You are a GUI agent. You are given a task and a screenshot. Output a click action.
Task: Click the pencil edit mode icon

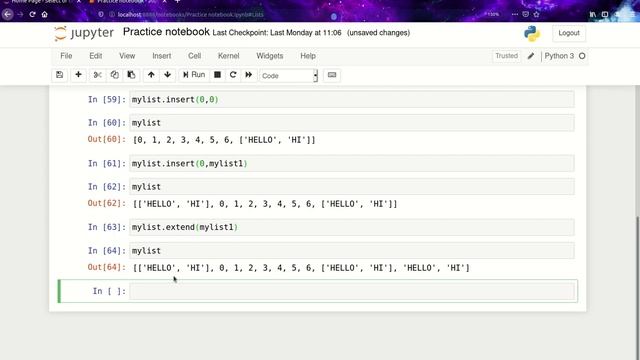pyautogui.click(x=531, y=56)
